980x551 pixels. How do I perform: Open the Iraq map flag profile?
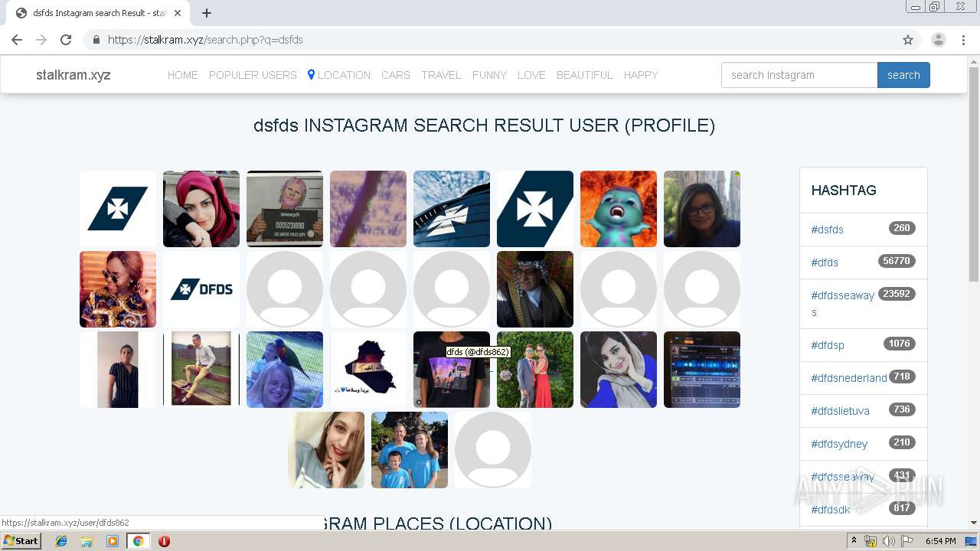368,370
